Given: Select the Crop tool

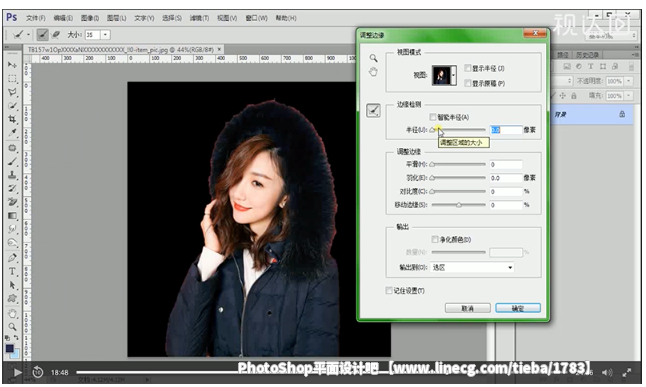Looking at the screenshot, I should coord(12,119).
